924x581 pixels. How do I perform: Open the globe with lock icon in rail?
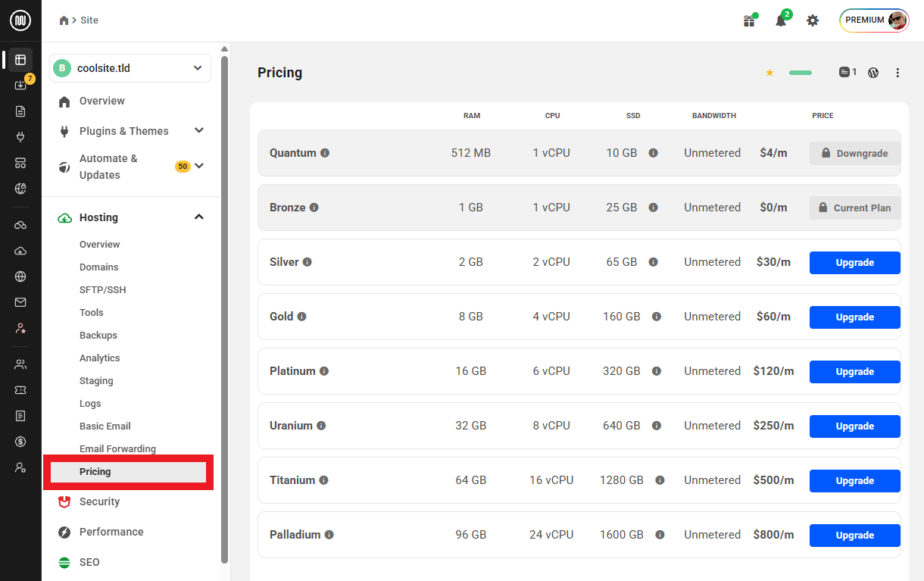point(20,189)
